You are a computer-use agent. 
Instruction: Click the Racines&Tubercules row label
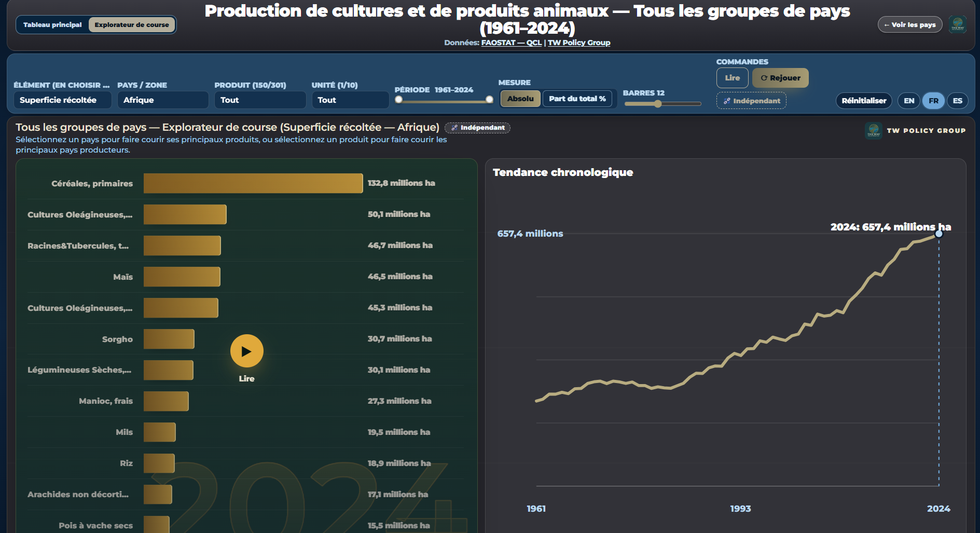(78, 245)
